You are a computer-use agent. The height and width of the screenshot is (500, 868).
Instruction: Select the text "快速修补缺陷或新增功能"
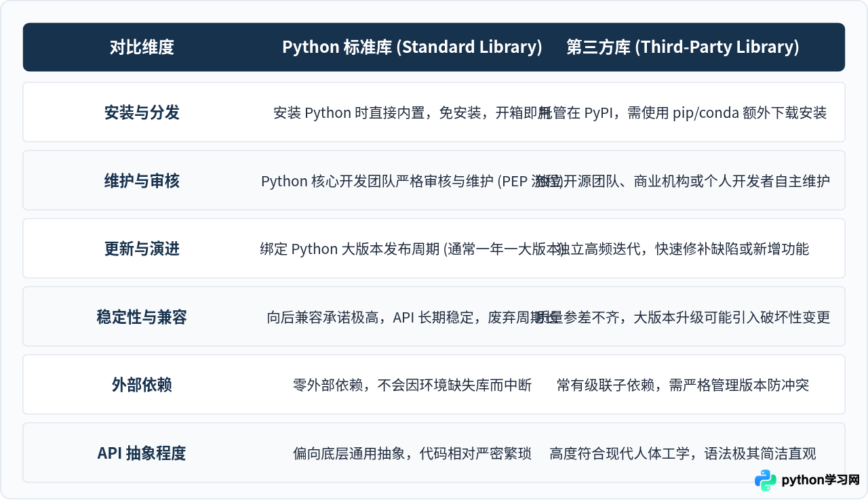(732, 249)
